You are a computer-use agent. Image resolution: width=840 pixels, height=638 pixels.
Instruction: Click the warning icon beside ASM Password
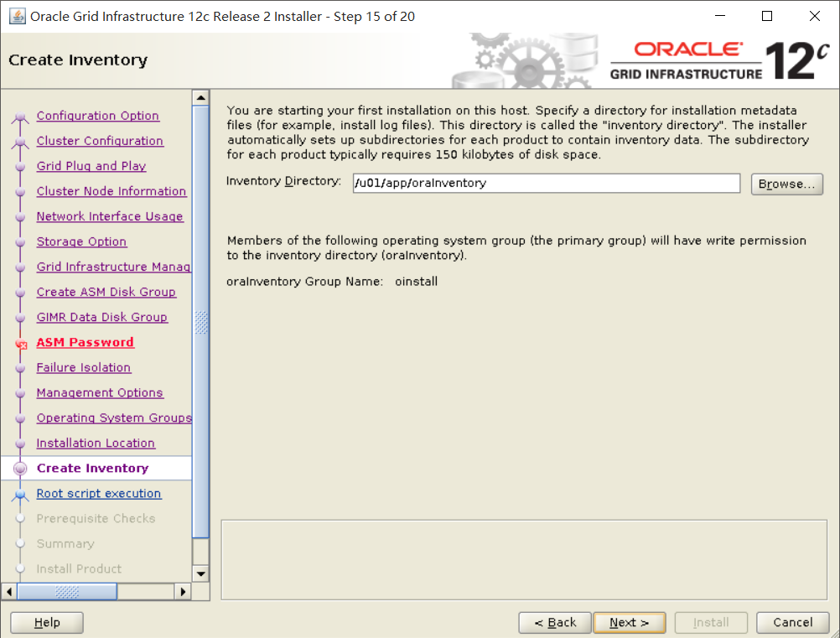[x=23, y=342]
